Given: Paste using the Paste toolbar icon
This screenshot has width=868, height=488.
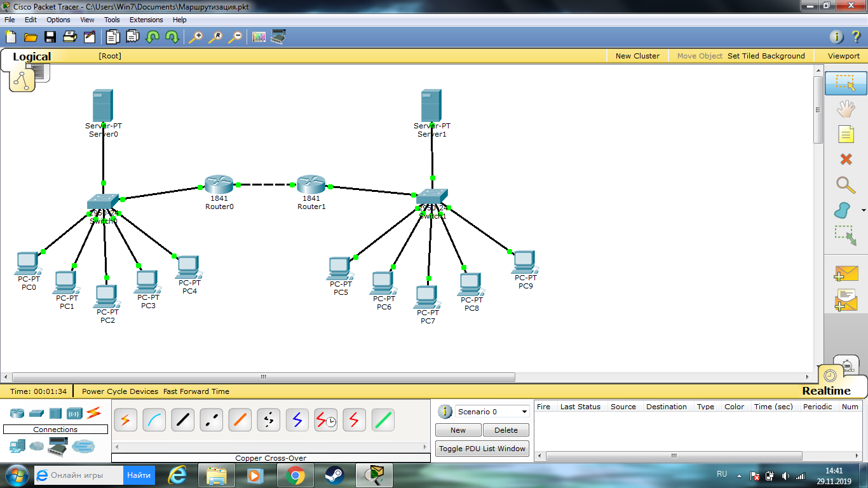Looking at the screenshot, I should pos(133,37).
